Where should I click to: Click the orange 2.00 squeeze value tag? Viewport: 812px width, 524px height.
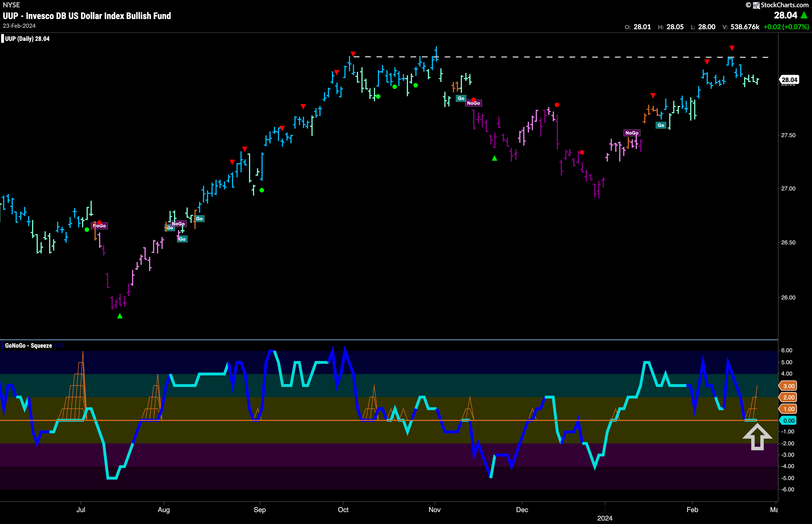click(x=788, y=397)
